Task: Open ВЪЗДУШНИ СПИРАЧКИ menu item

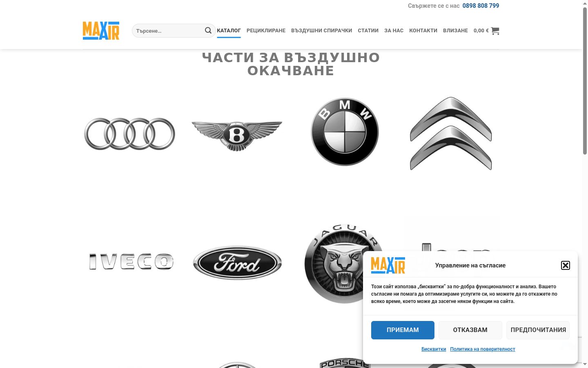Action: click(321, 31)
